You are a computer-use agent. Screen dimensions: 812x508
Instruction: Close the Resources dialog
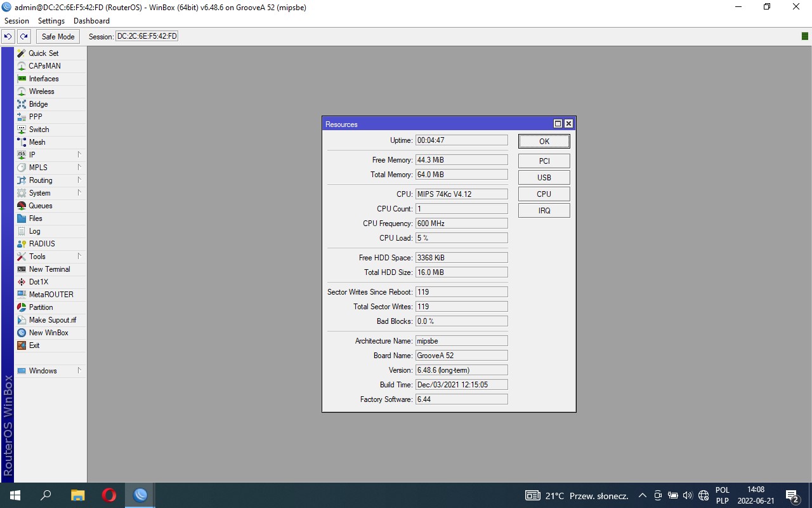[568, 124]
